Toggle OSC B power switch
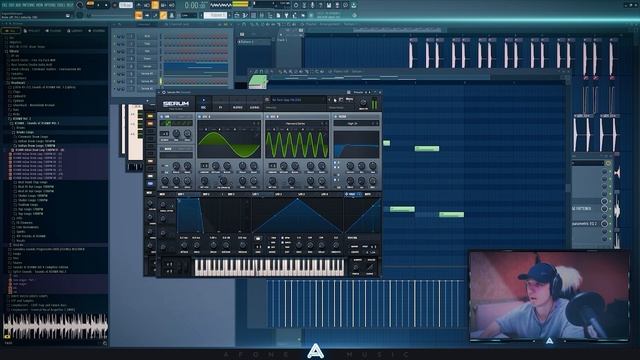Image resolution: width=640 pixels, height=360 pixels. pos(267,117)
